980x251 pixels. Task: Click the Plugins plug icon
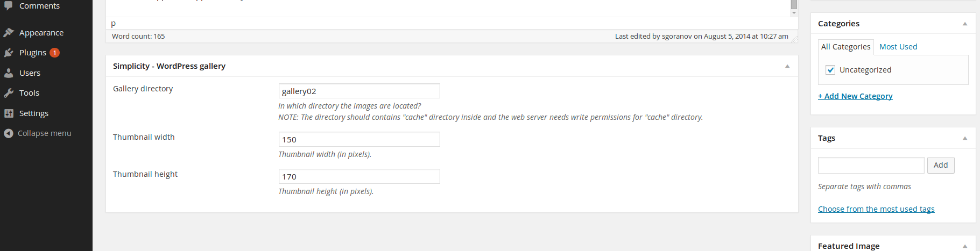[8, 53]
